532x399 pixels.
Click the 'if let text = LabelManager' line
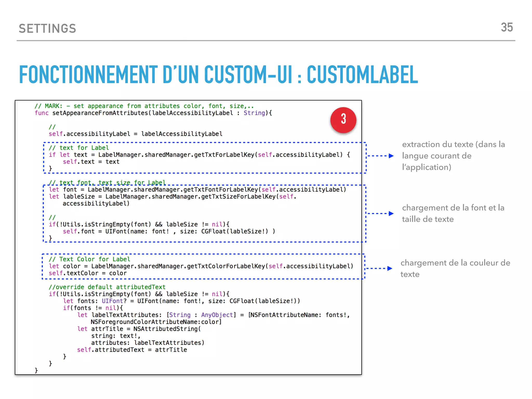click(199, 155)
